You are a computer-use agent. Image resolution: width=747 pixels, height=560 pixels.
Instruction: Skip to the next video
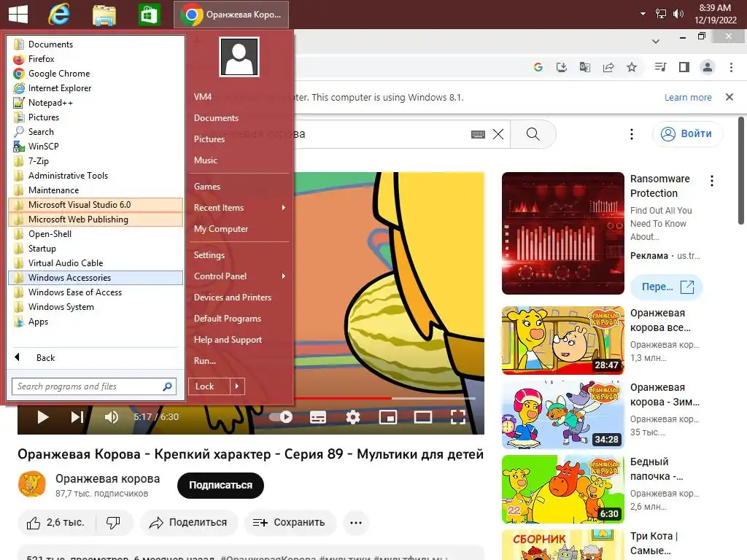tap(77, 417)
